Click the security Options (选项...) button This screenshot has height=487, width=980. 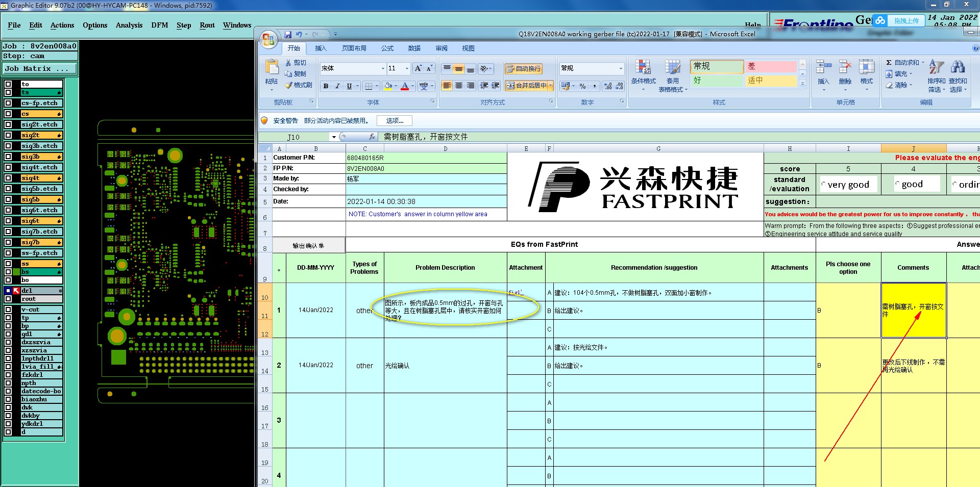(x=395, y=121)
